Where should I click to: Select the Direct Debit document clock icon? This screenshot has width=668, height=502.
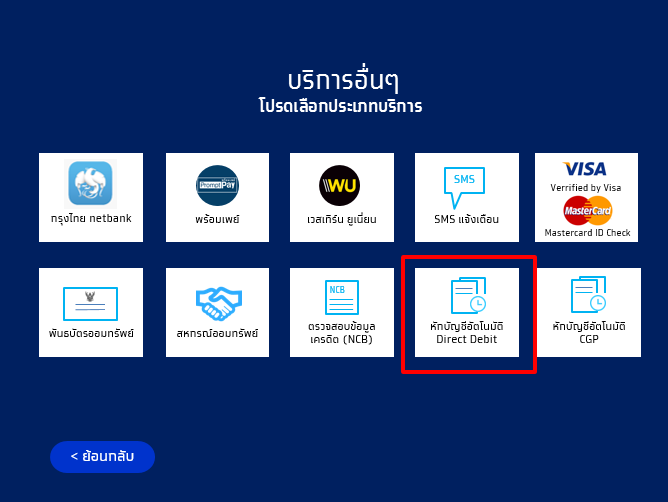(467, 298)
